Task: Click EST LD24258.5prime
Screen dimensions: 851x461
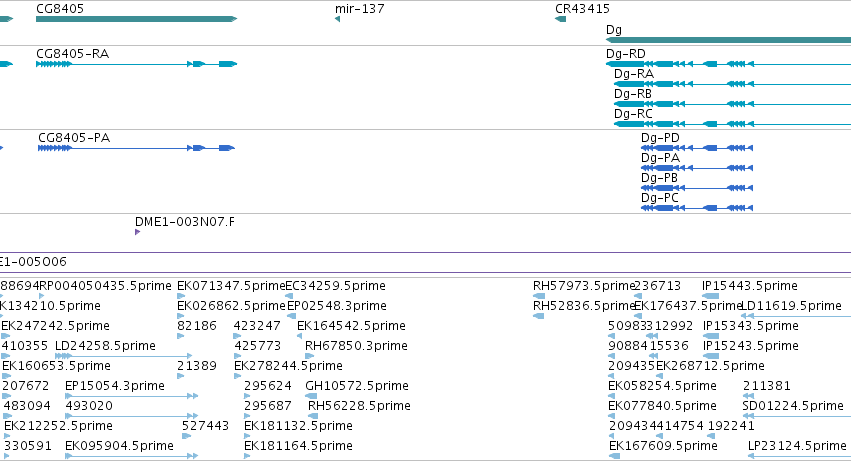Action: [x=105, y=346]
